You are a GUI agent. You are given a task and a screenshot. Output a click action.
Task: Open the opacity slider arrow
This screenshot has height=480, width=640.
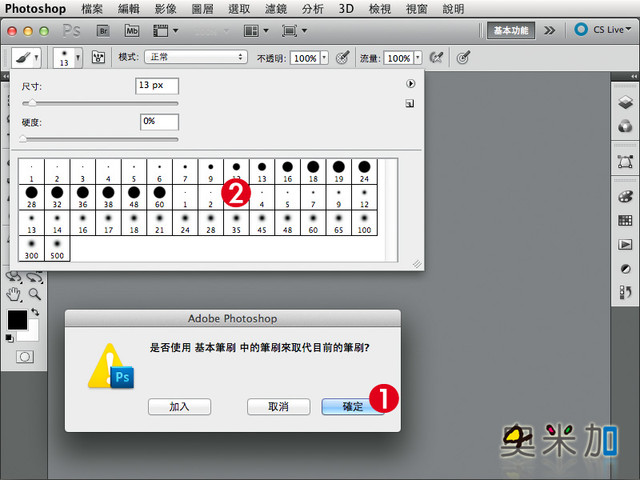pos(324,58)
